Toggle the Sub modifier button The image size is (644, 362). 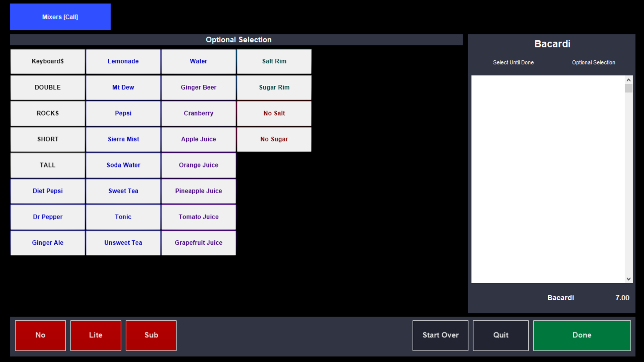coord(151,335)
